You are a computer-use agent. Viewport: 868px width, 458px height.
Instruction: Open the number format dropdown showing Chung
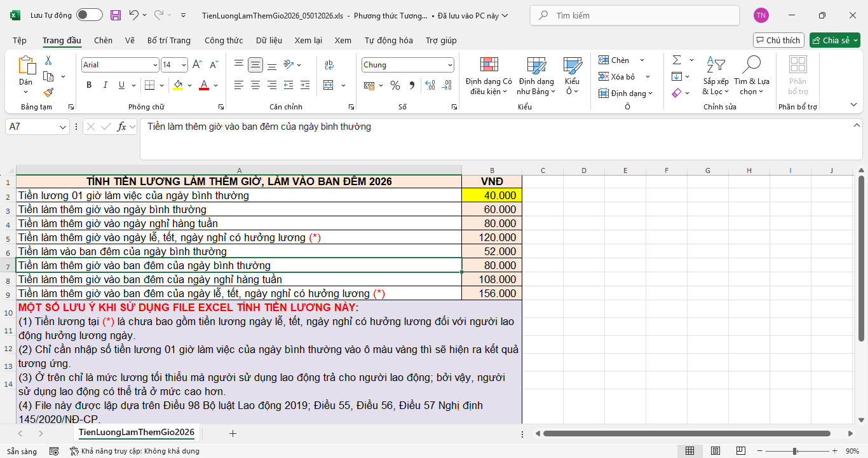[450, 65]
